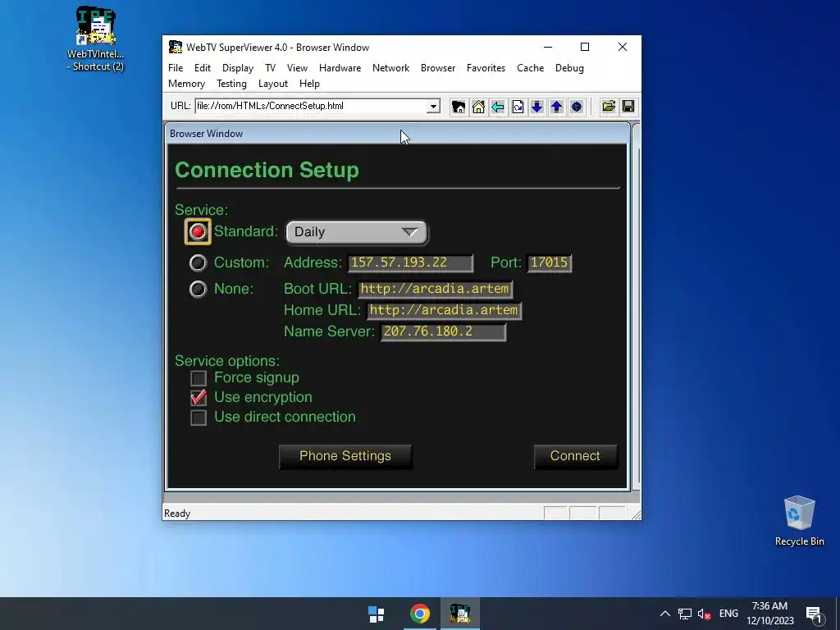The image size is (840, 630).
Task: Open the TV menu
Action: pyautogui.click(x=270, y=68)
